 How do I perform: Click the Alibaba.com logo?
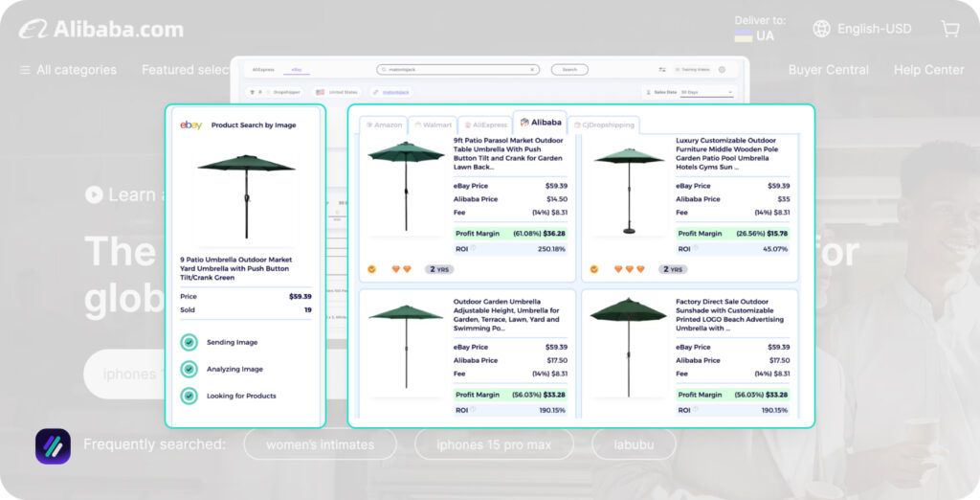click(100, 29)
